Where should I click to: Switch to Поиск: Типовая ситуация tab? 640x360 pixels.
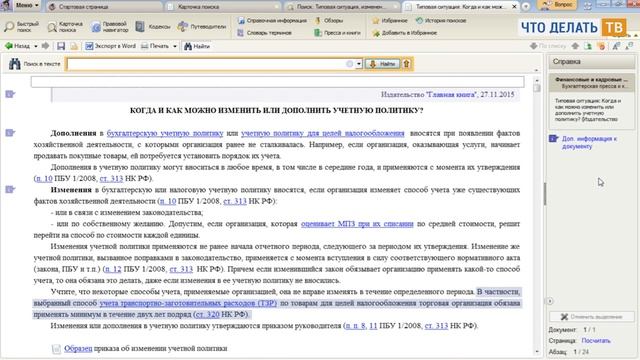(x=341, y=7)
